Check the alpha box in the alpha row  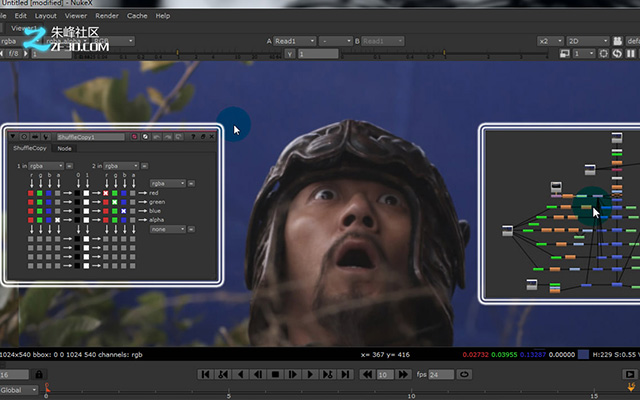[x=58, y=220]
